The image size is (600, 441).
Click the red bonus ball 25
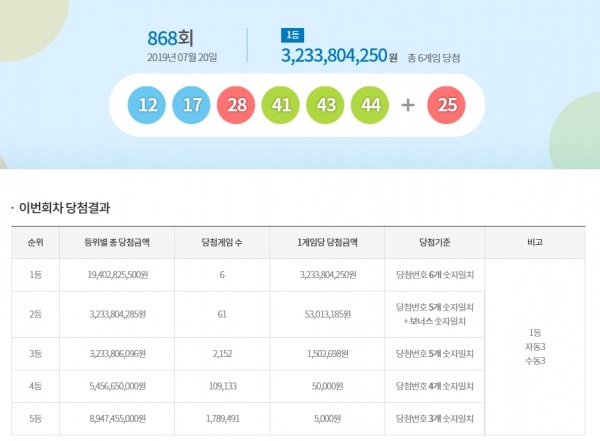point(446,105)
